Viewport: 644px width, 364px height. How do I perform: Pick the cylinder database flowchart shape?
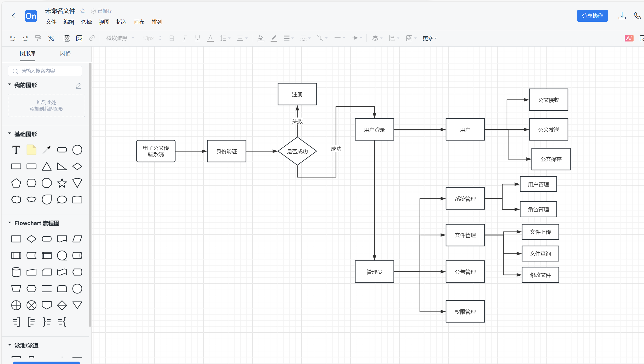point(16,272)
